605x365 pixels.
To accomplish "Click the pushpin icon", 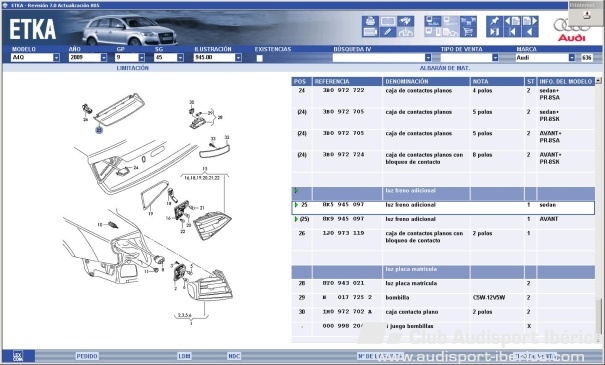I will point(494,21).
